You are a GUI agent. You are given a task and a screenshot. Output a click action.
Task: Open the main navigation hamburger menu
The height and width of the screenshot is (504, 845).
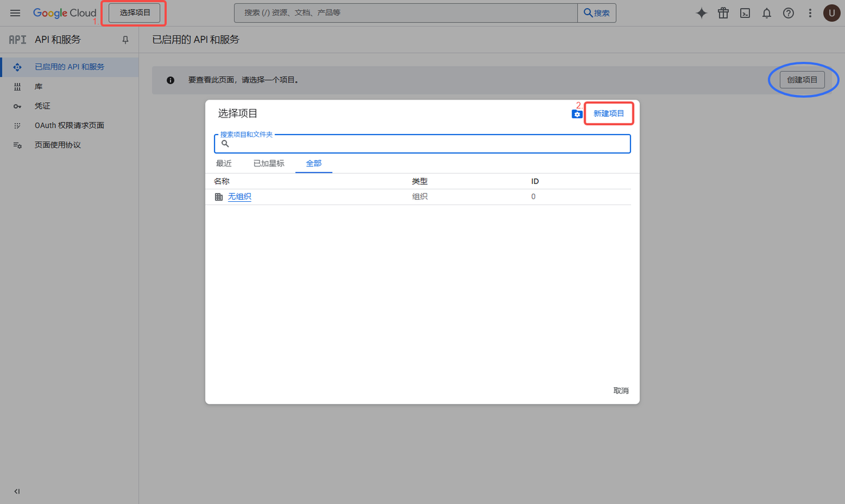[x=15, y=13]
